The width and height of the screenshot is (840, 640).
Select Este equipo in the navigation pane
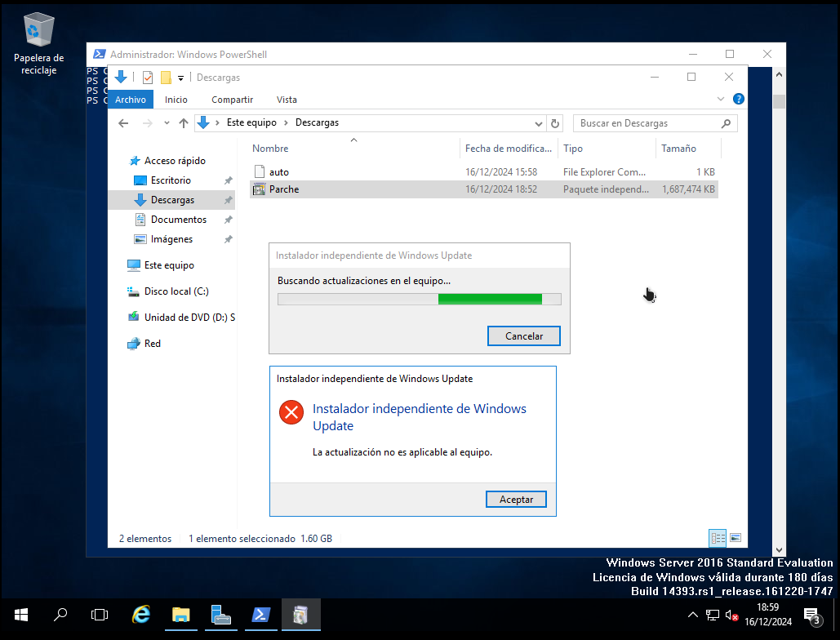(x=169, y=265)
